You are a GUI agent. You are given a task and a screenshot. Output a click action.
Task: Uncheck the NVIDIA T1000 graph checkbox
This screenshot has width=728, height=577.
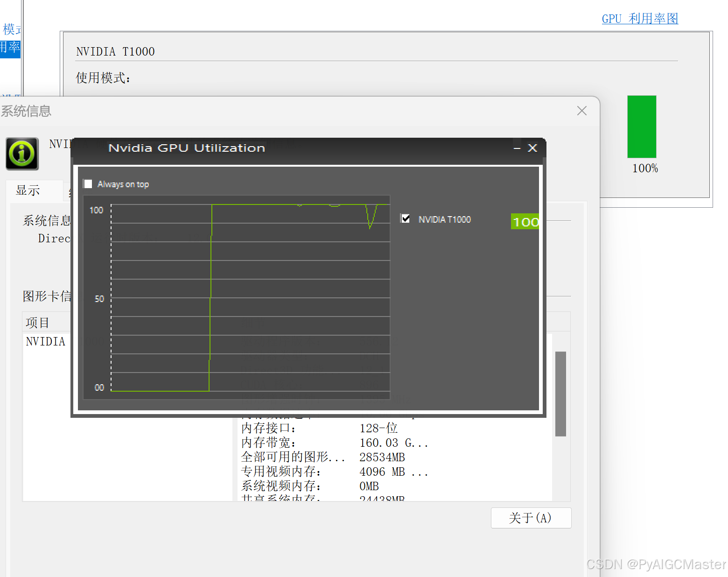tap(406, 218)
